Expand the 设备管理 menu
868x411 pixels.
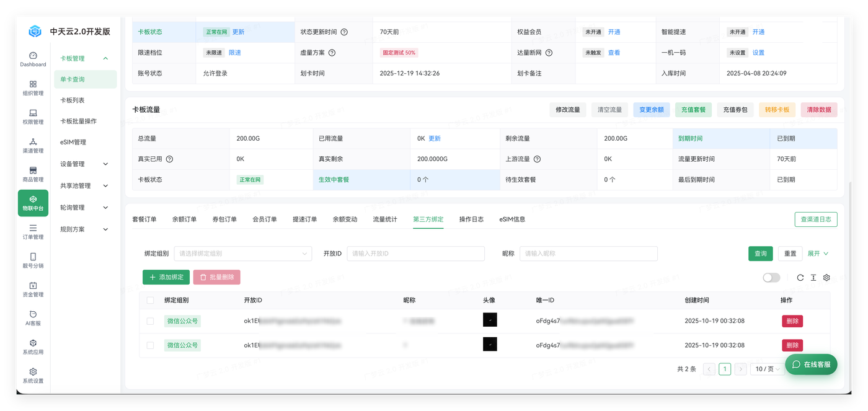[105, 164]
